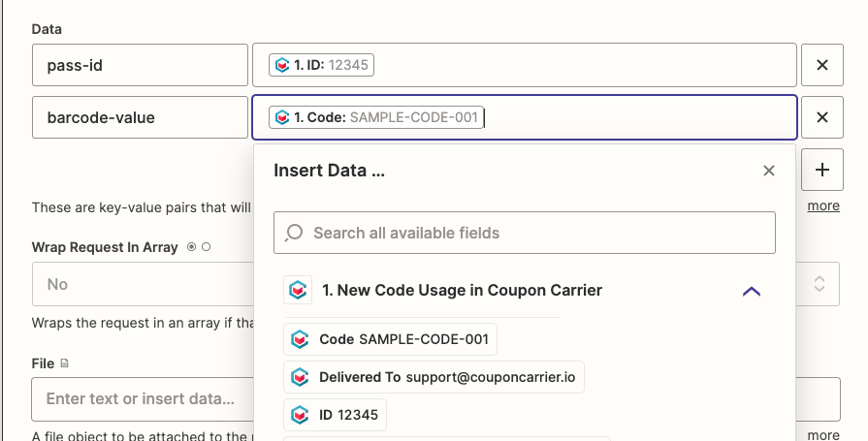Collapse New Code Usage in Coupon Carrier section
Viewport: 868px width, 441px height.
click(x=751, y=291)
